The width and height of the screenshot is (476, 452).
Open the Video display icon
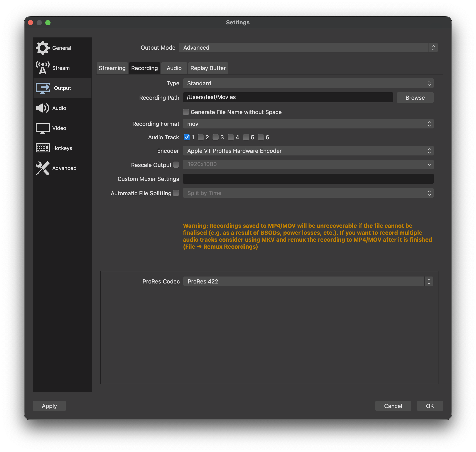[42, 128]
